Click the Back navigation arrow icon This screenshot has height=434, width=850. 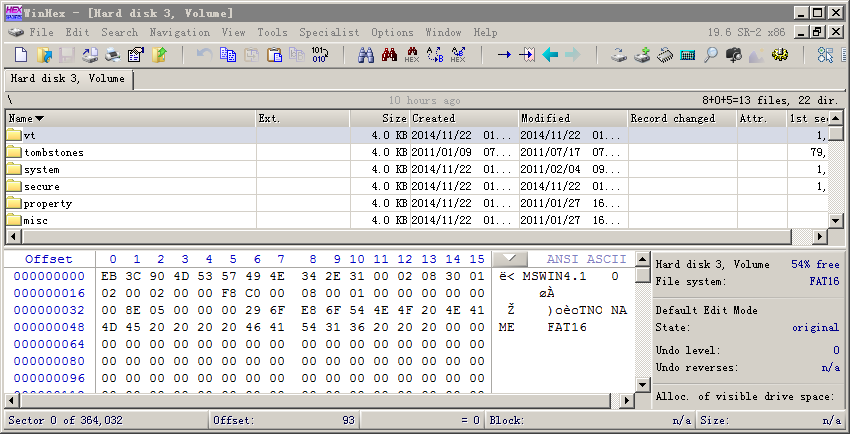pyautogui.click(x=550, y=55)
